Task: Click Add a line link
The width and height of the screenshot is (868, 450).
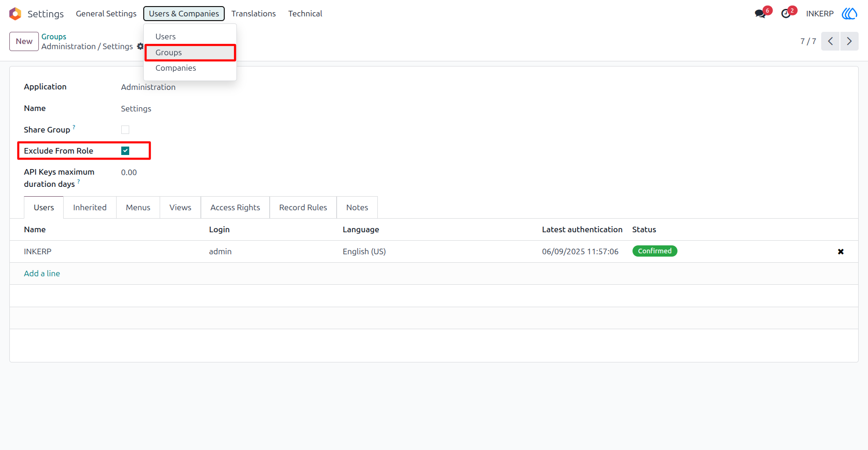Action: 42,273
